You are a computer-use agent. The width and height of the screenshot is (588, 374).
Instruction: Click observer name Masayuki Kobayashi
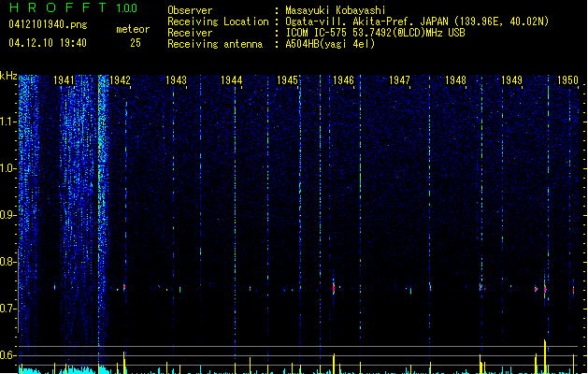[336, 10]
